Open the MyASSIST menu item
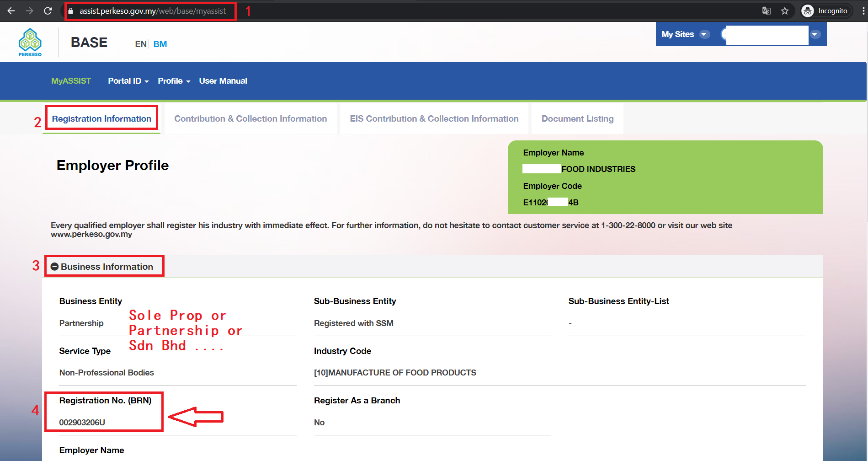This screenshot has width=868, height=461. [x=71, y=81]
